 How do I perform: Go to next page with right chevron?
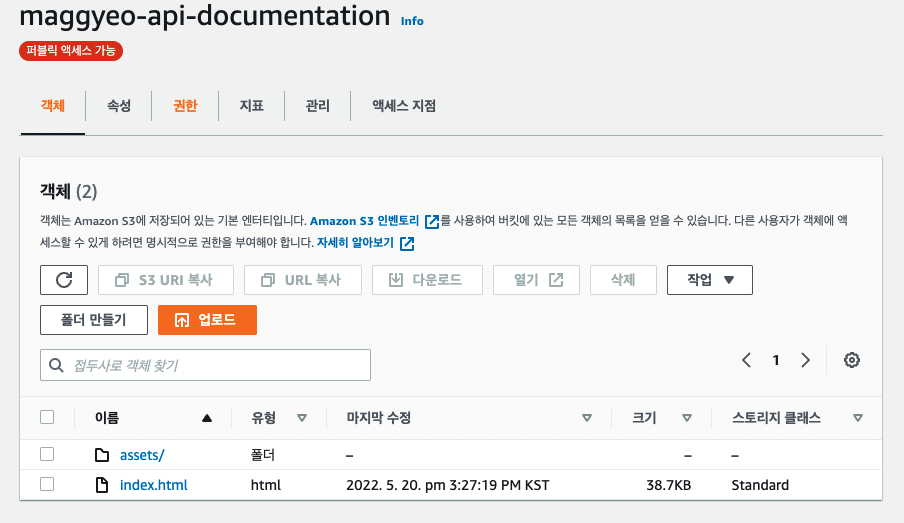coord(806,361)
